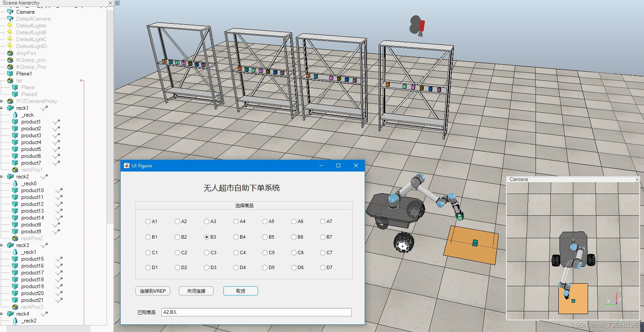Click the rack3 model icon
Image resolution: width=644 pixels, height=332 pixels.
(x=10, y=245)
